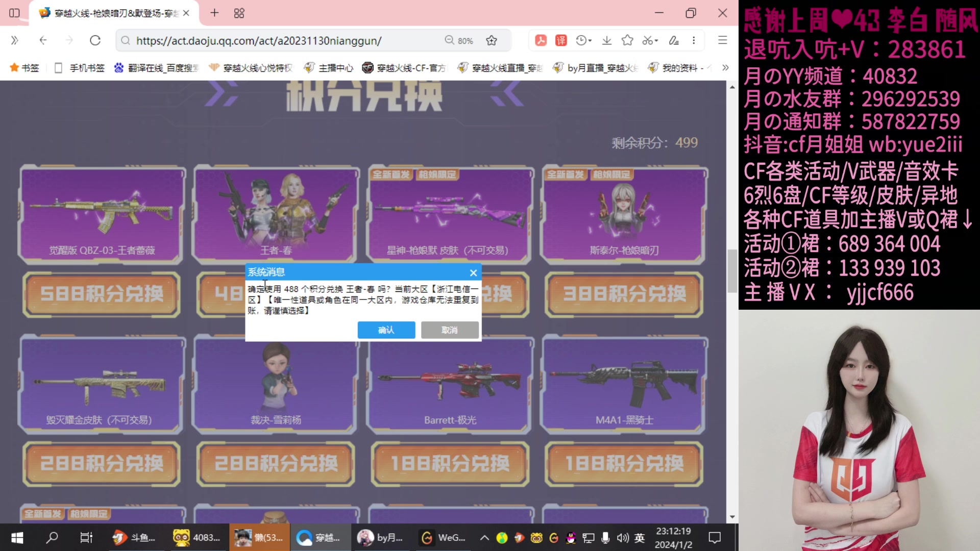Click 188积分兑换 under M4A1-黑骑士
980x551 pixels.
pos(624,464)
